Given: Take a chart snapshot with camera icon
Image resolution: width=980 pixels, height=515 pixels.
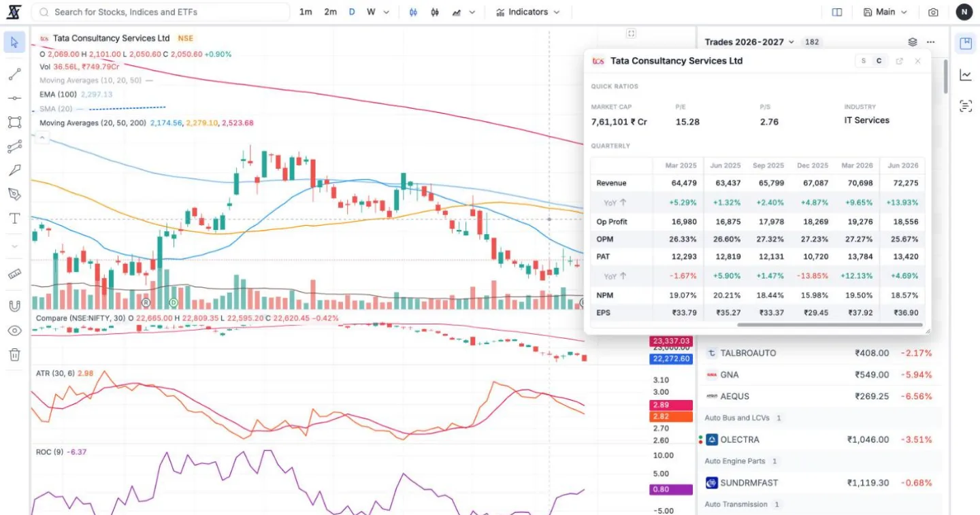Looking at the screenshot, I should point(933,12).
